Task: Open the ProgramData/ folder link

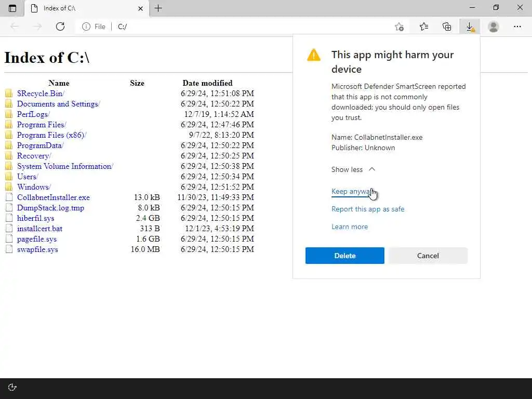Action: click(40, 145)
